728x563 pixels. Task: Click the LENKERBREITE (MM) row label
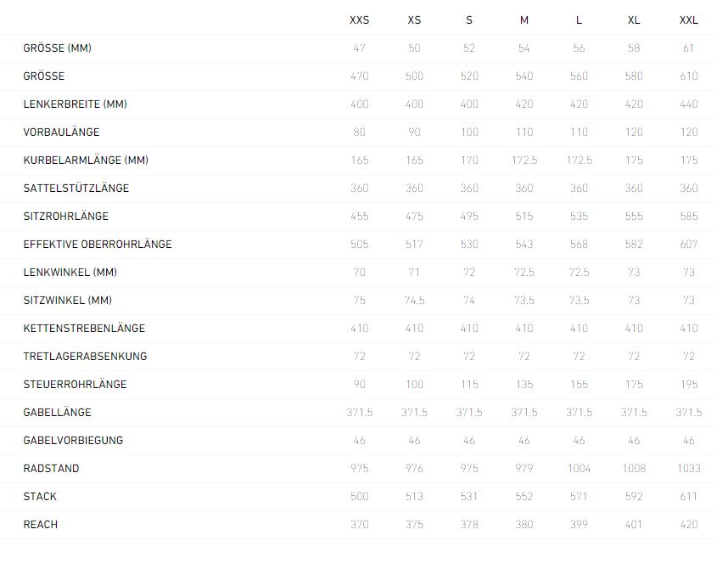(76, 104)
